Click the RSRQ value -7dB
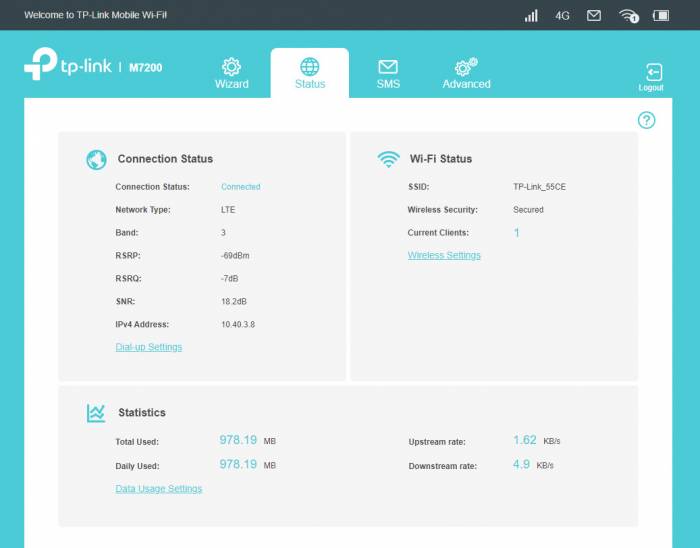This screenshot has width=700, height=548. point(229,278)
